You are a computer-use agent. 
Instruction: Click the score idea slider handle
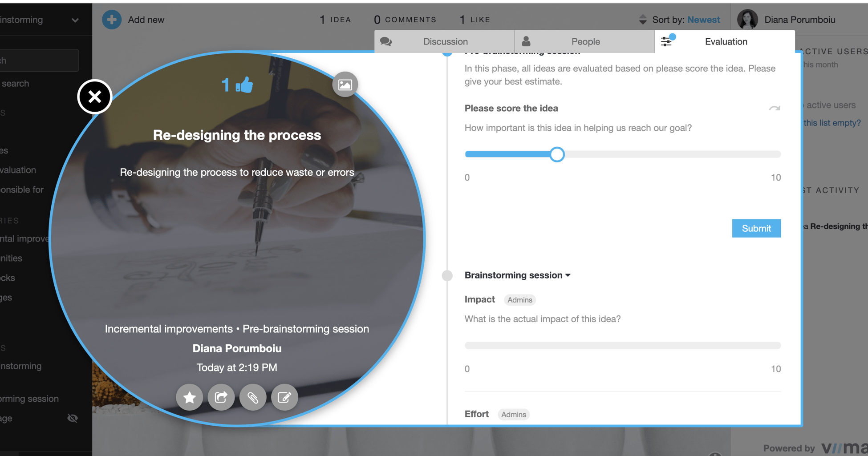[x=557, y=154]
